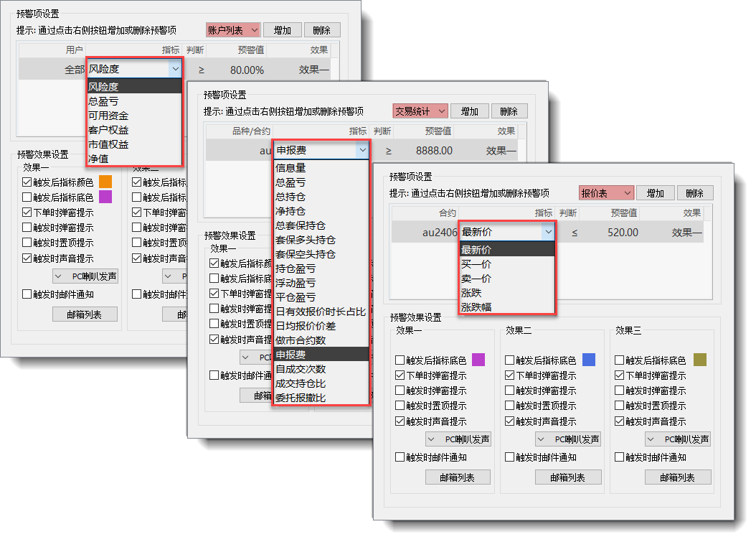Select 委托报撤比 in the statistics list
This screenshot has width=756, height=542.
click(x=321, y=398)
